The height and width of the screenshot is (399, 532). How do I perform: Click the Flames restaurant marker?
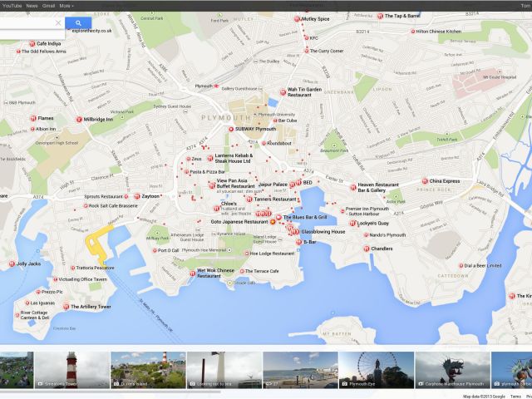(33, 118)
